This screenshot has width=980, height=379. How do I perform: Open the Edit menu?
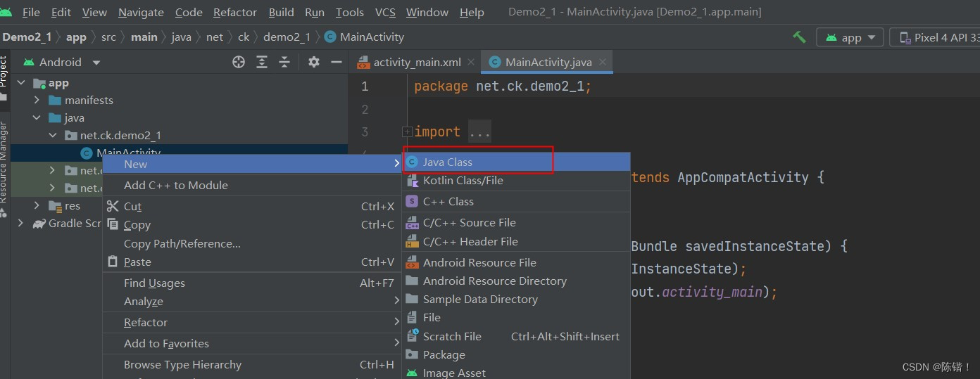pos(61,12)
